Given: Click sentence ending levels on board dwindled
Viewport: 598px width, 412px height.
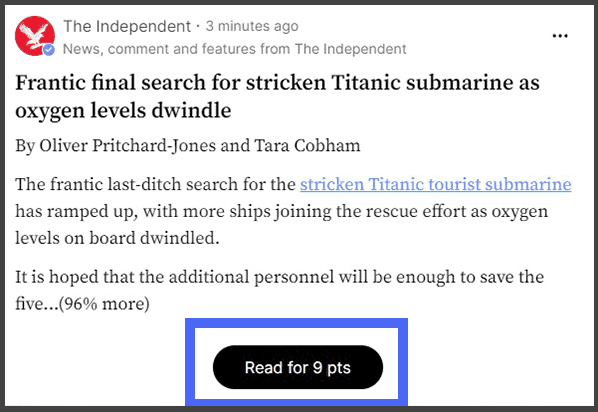Looking at the screenshot, I should pos(117,238).
